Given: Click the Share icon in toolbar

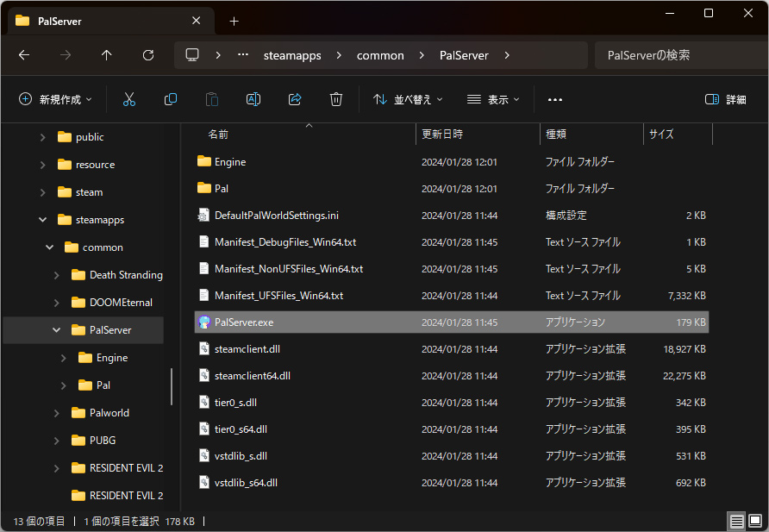Looking at the screenshot, I should (x=295, y=99).
